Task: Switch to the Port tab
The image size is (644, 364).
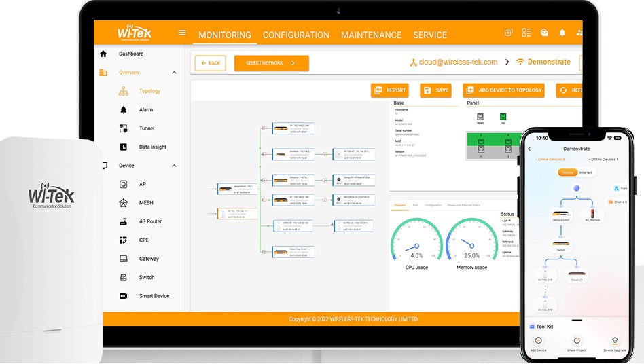Action: coord(415,205)
